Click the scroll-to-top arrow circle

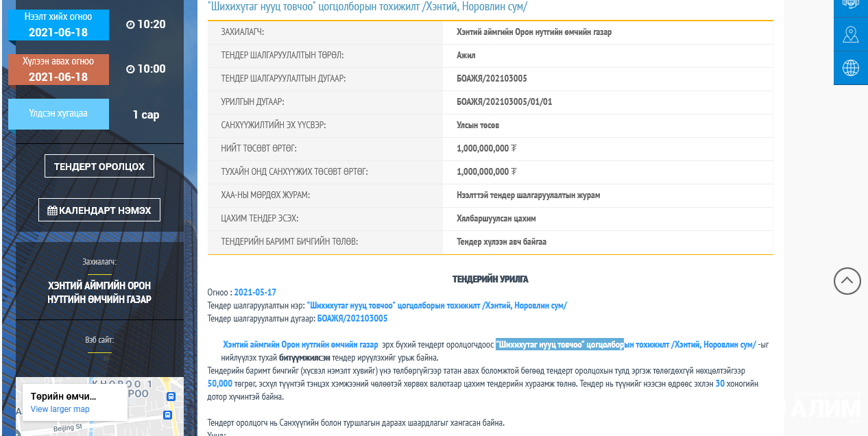point(847,281)
